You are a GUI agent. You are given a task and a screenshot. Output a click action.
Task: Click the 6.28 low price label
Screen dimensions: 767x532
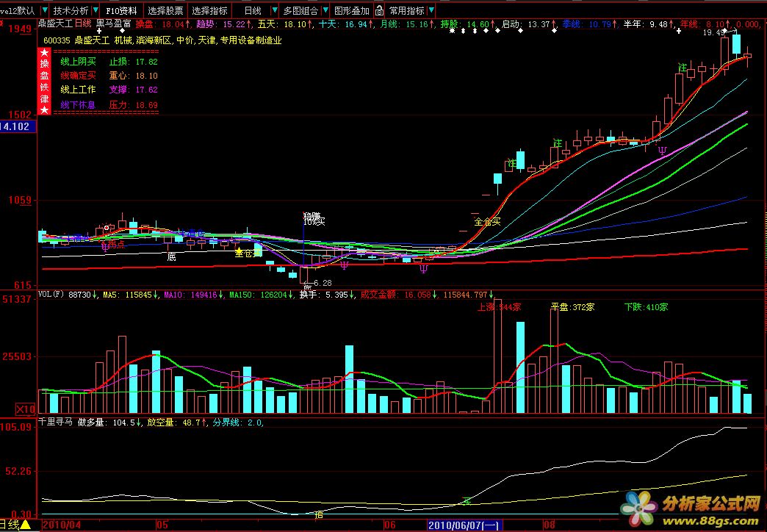click(323, 282)
